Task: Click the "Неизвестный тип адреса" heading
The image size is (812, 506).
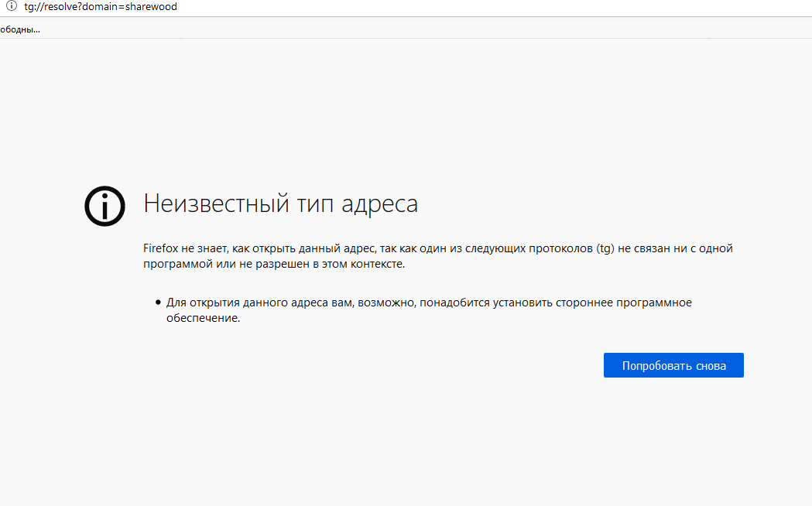Action: tap(280, 204)
